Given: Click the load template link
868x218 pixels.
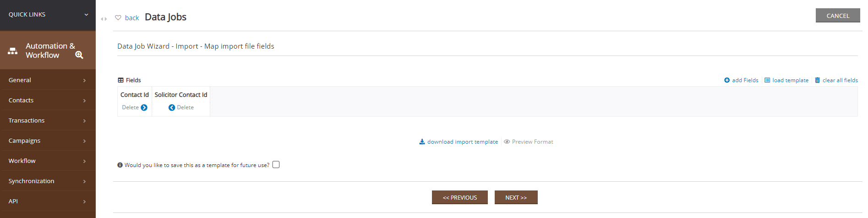Looking at the screenshot, I should [786, 80].
